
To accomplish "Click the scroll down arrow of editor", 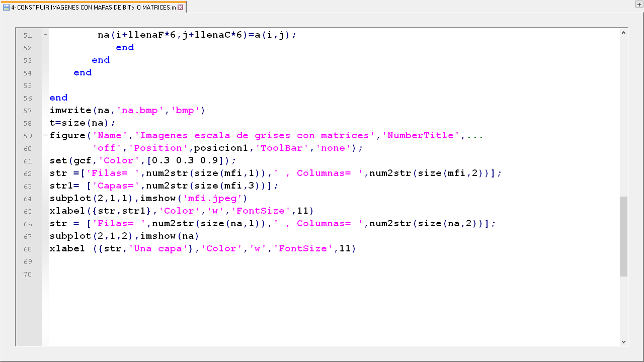I will (623, 341).
